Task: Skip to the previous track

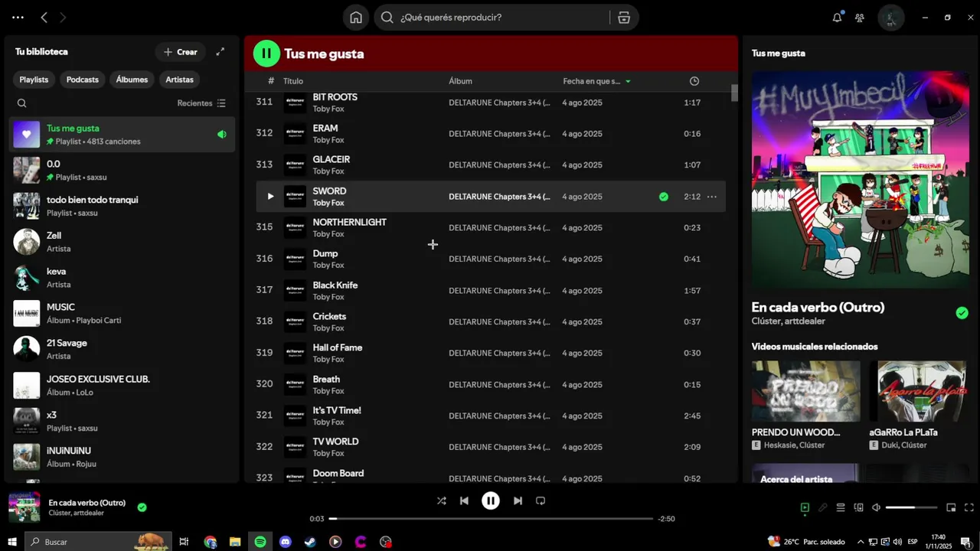Action: tap(464, 500)
